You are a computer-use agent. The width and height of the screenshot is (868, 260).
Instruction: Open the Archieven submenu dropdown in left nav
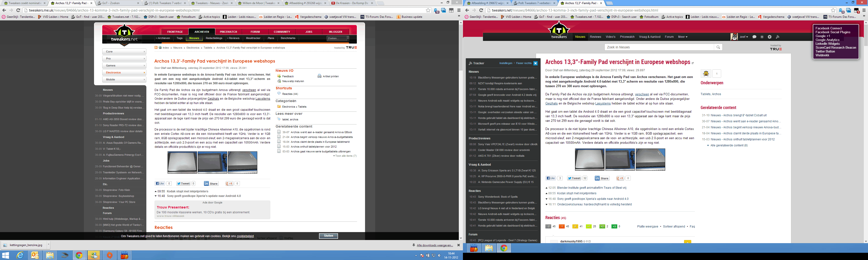coord(163,38)
